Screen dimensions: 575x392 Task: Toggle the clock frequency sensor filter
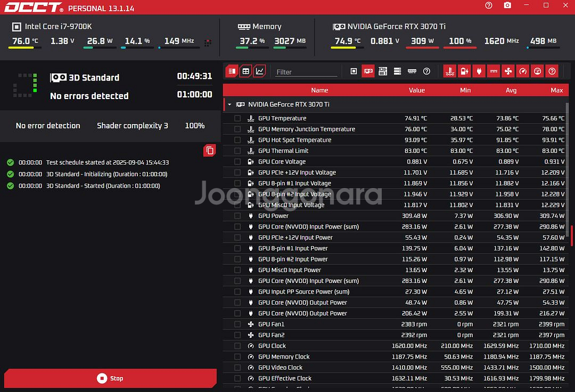tap(523, 71)
